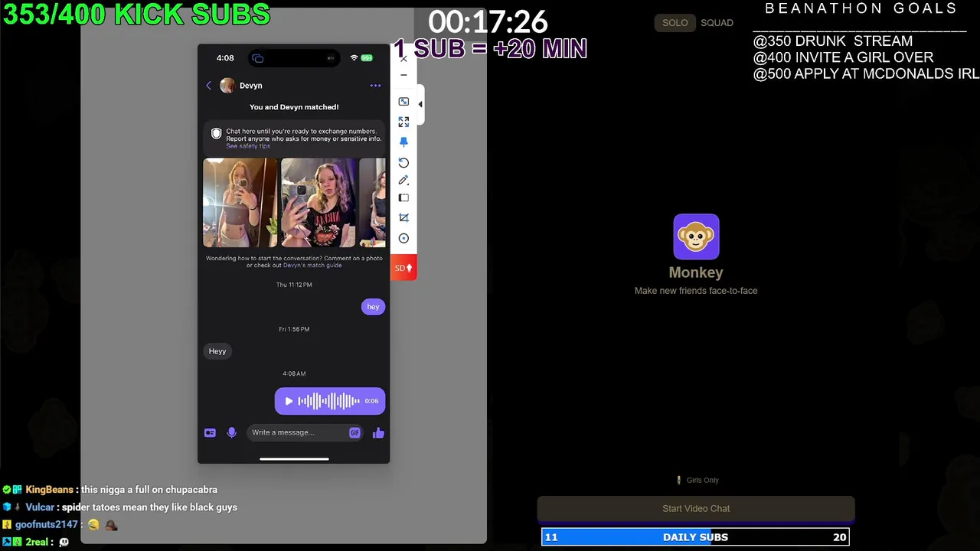
Task: Select the pencil annotate tool
Action: click(x=403, y=181)
